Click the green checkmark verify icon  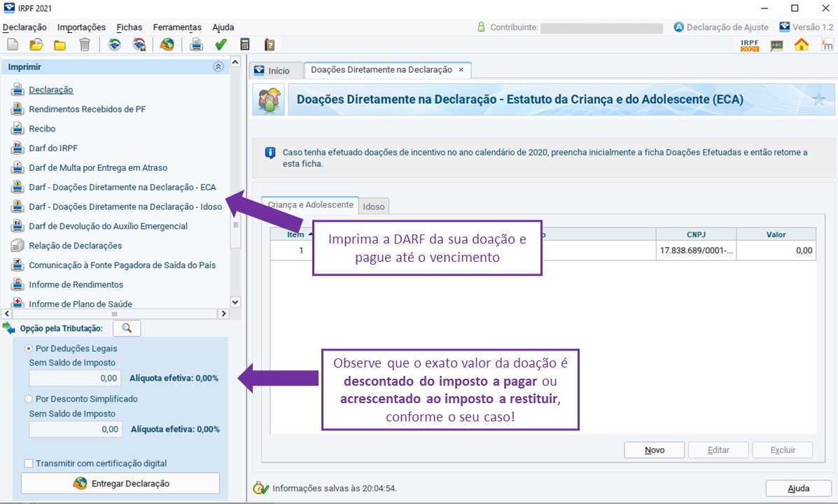221,45
